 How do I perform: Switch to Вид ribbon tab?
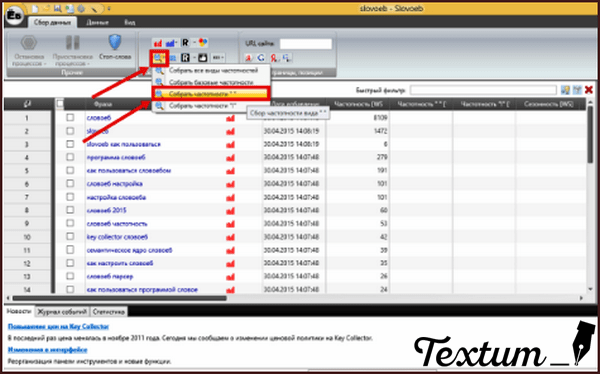130,23
